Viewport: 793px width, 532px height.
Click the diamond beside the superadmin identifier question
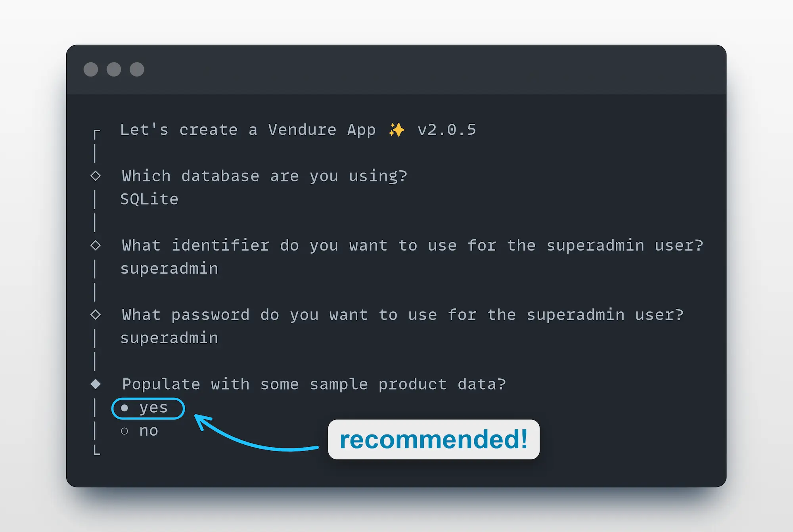[96, 245]
